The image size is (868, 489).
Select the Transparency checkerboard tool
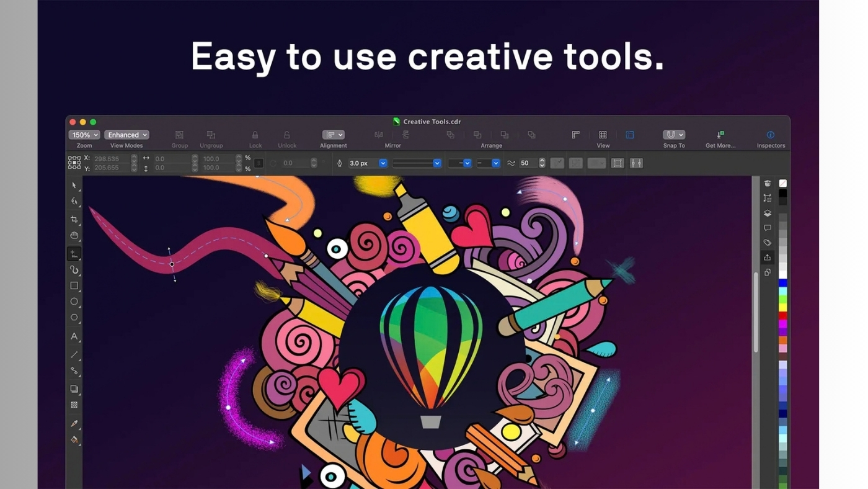pos(74,405)
